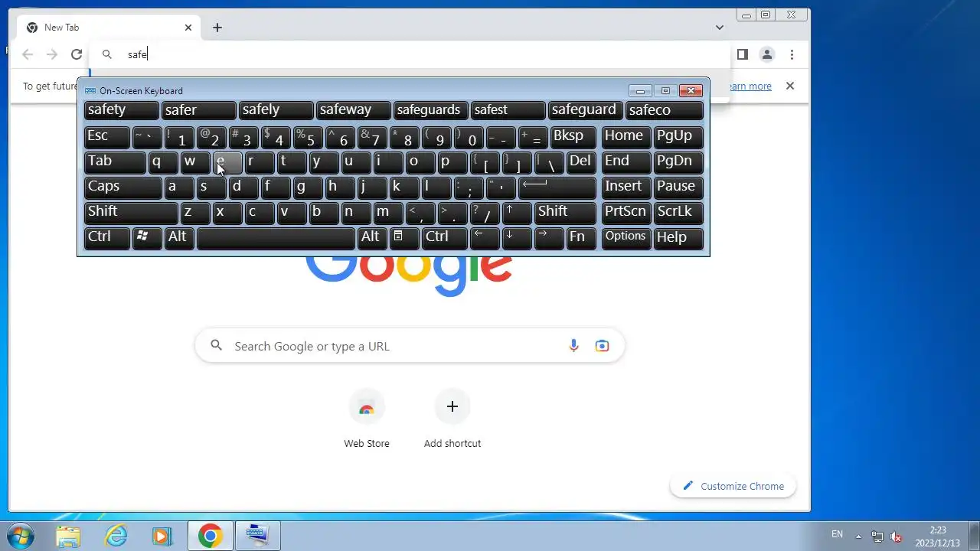Toggle the Caps lock key

tap(122, 187)
